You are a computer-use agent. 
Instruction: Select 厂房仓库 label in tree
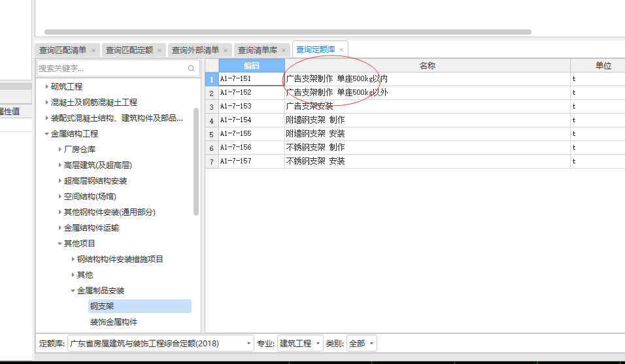pyautogui.click(x=80, y=150)
